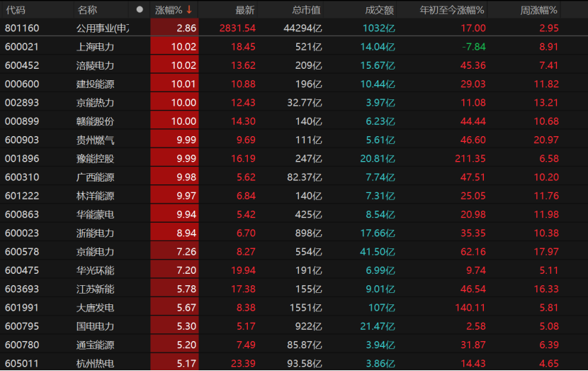
Task: Click code 600023
Action: [x=22, y=233]
